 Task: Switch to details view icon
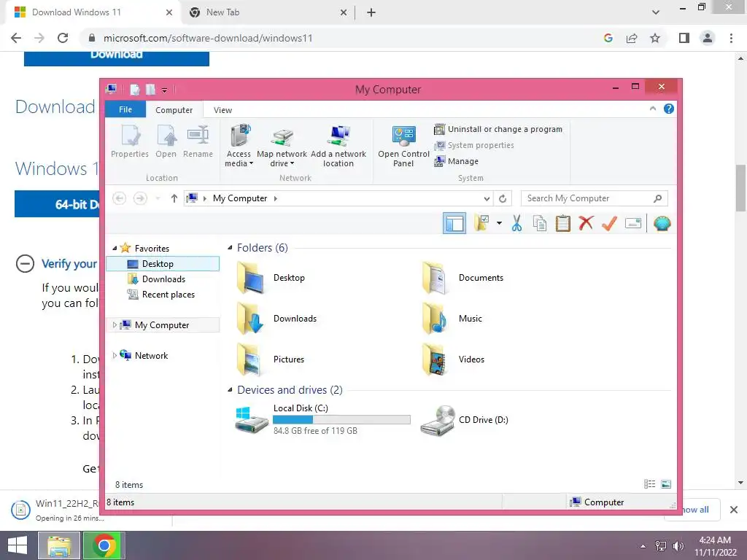point(649,484)
